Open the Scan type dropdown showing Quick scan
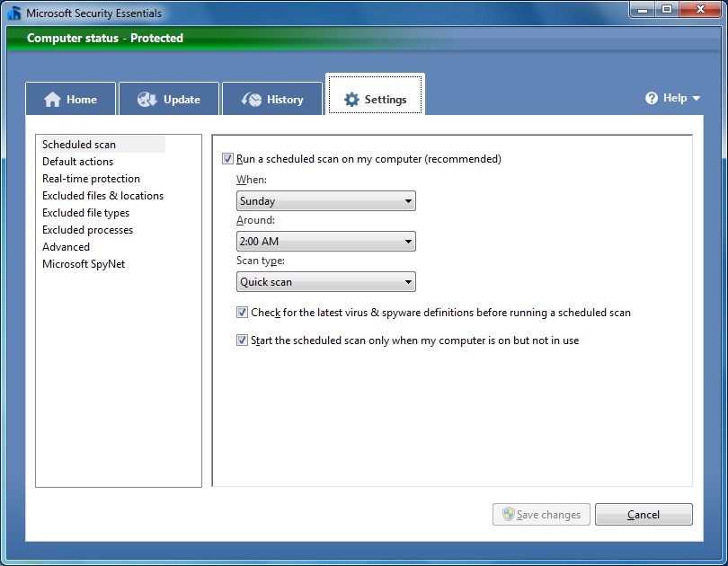Viewport: 728px width, 566px height. [326, 281]
